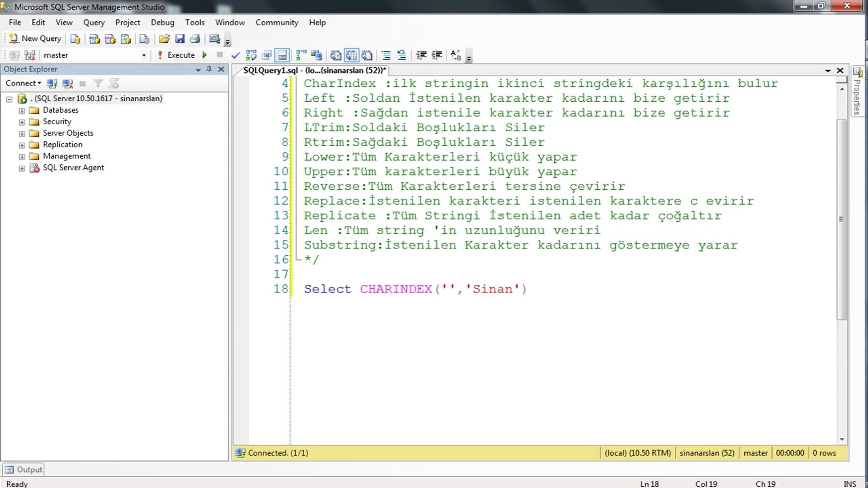Open the Output panel tab
This screenshot has width=868, height=488.
click(24, 469)
